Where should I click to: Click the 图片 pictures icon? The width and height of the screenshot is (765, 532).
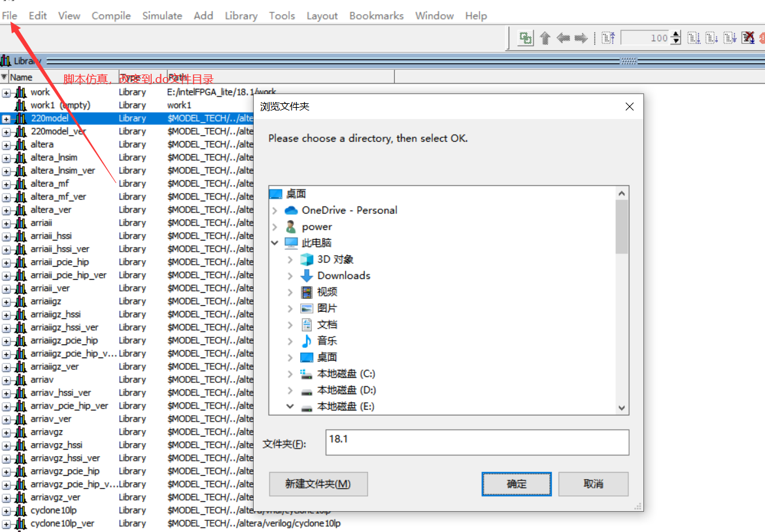click(x=307, y=308)
